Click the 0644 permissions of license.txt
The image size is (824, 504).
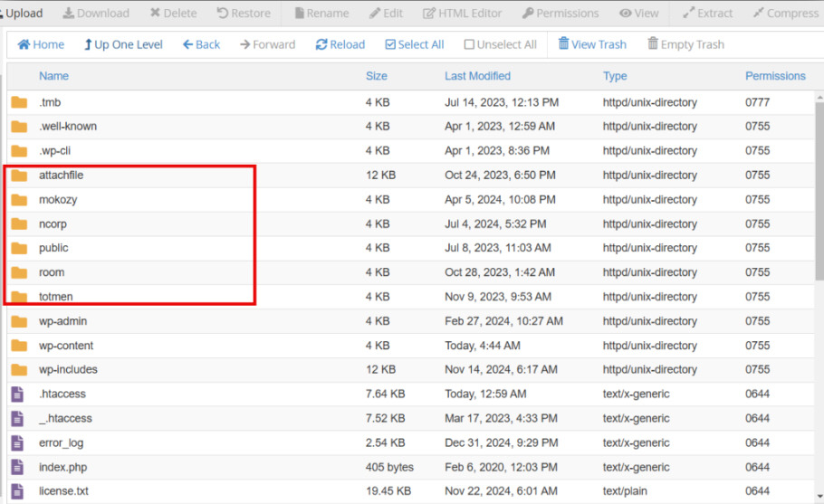click(757, 491)
